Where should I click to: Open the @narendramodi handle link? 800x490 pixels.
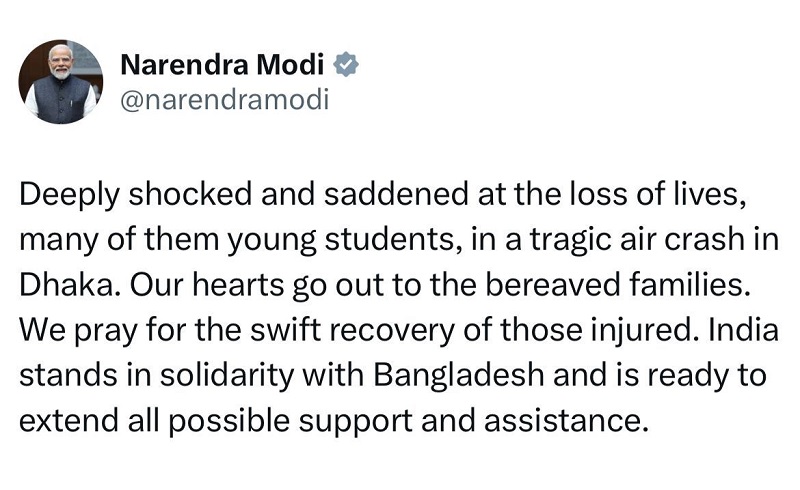pyautogui.click(x=224, y=100)
